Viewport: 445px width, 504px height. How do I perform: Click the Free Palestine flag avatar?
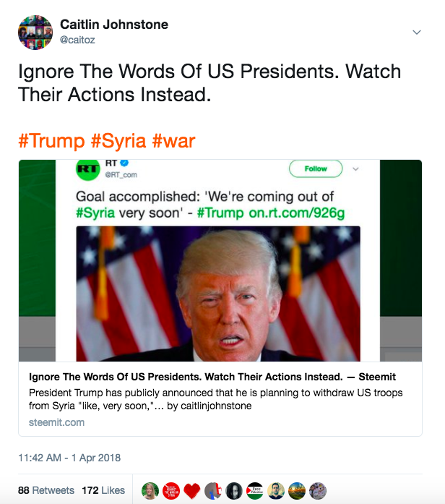click(x=255, y=491)
